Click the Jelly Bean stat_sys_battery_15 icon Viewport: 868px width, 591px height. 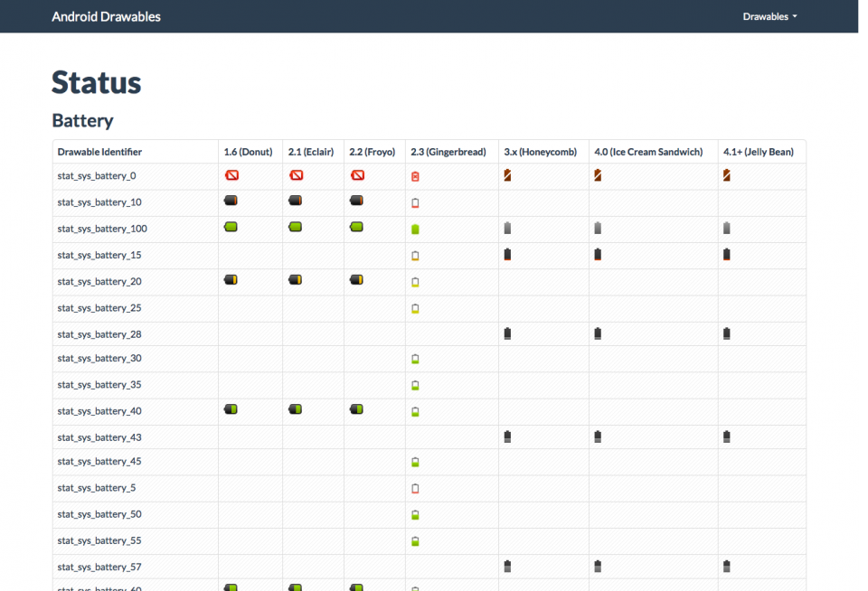(x=727, y=255)
